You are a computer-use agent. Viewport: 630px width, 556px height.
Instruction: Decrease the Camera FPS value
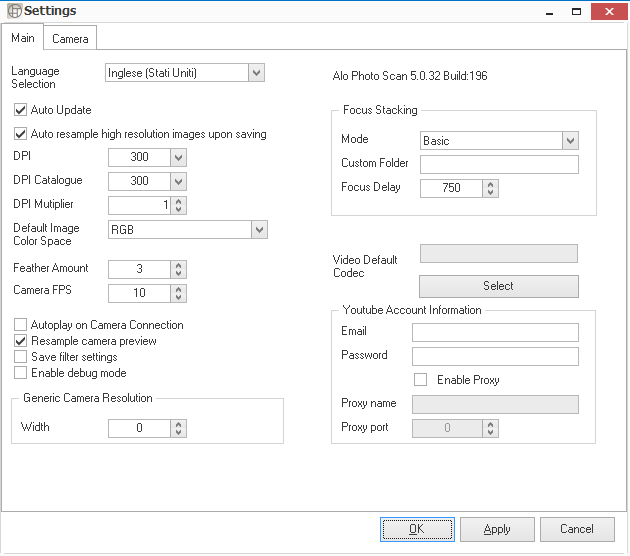point(178,298)
